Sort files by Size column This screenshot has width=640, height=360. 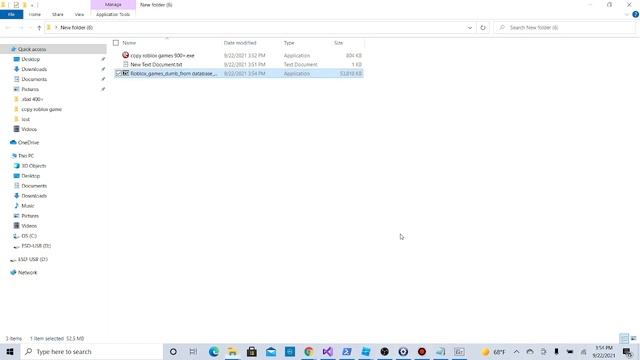click(338, 43)
